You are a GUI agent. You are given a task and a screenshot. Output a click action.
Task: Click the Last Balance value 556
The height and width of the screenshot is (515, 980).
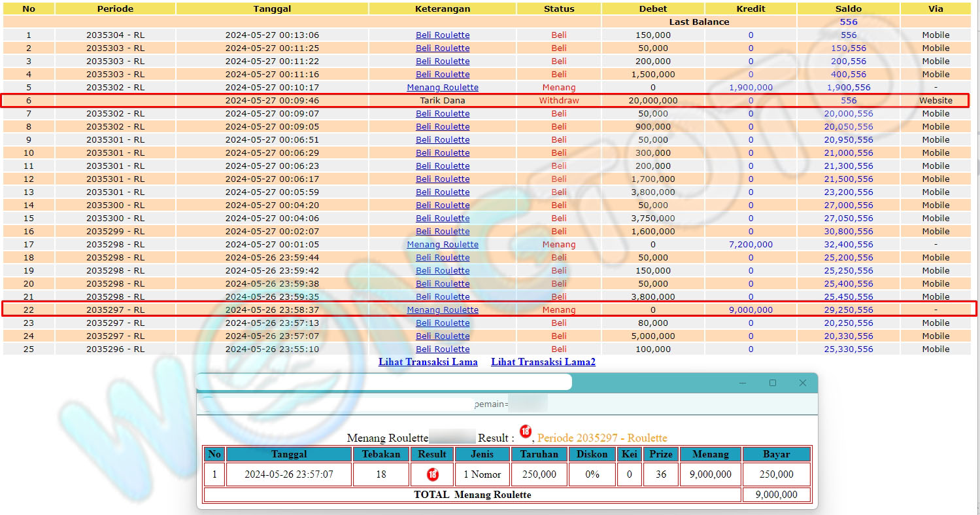click(848, 22)
